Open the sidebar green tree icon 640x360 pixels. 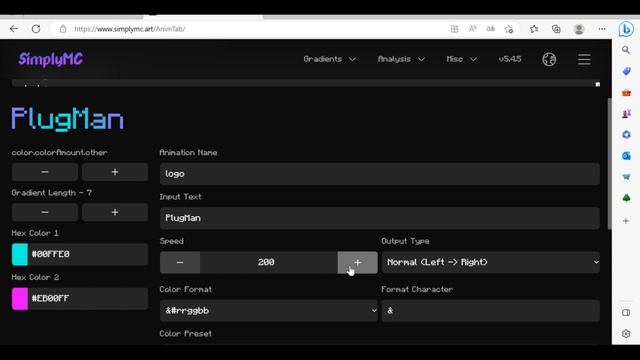coord(626,198)
